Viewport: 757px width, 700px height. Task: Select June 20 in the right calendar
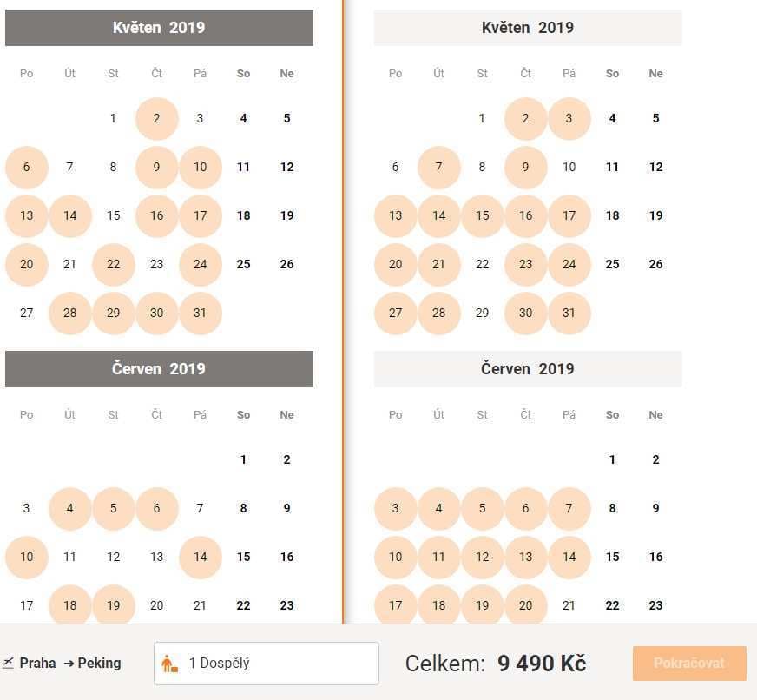click(526, 604)
